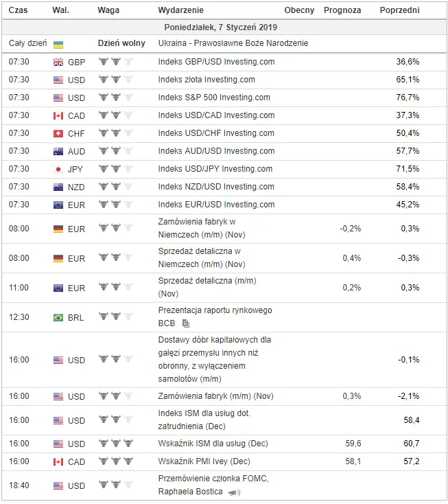Click the New Zealand flag beside NZD
Viewport: 448px width, 504px height.
tap(58, 187)
